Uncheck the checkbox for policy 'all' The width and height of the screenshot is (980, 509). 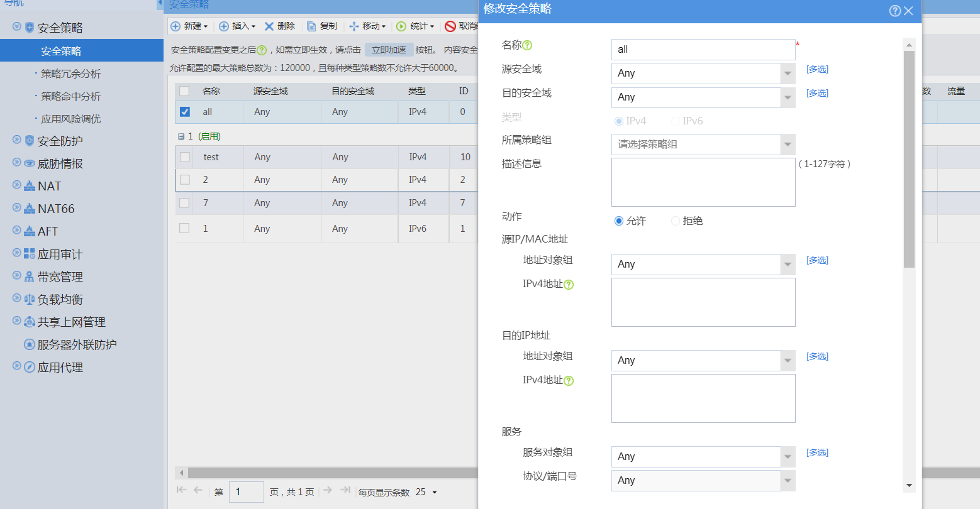[x=185, y=112]
